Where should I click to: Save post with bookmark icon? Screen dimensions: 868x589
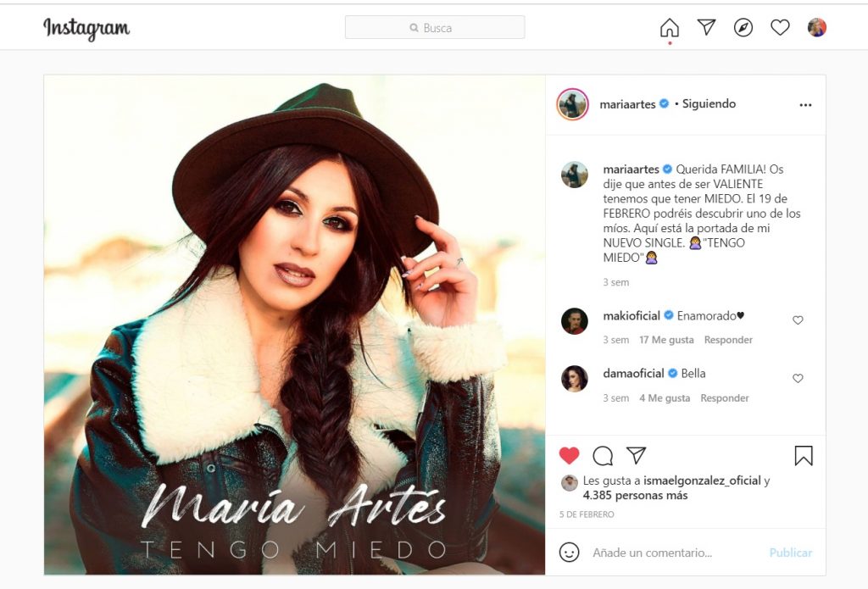point(804,456)
